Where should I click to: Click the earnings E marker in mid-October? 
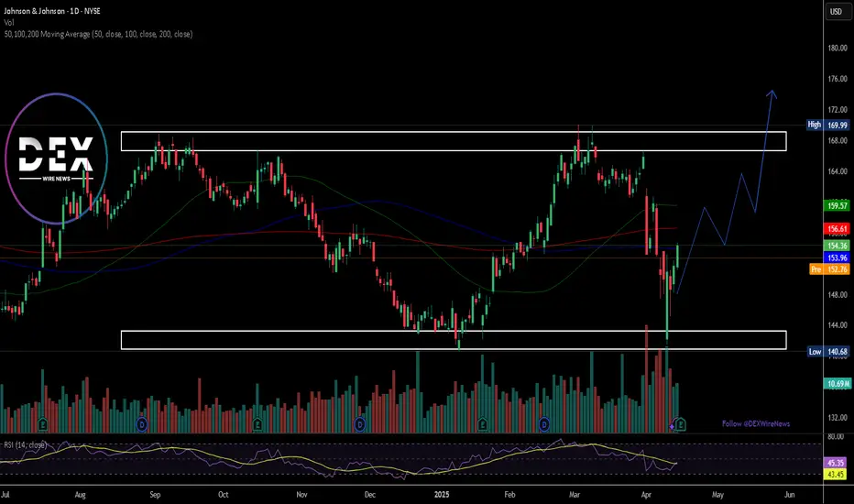pos(257,424)
